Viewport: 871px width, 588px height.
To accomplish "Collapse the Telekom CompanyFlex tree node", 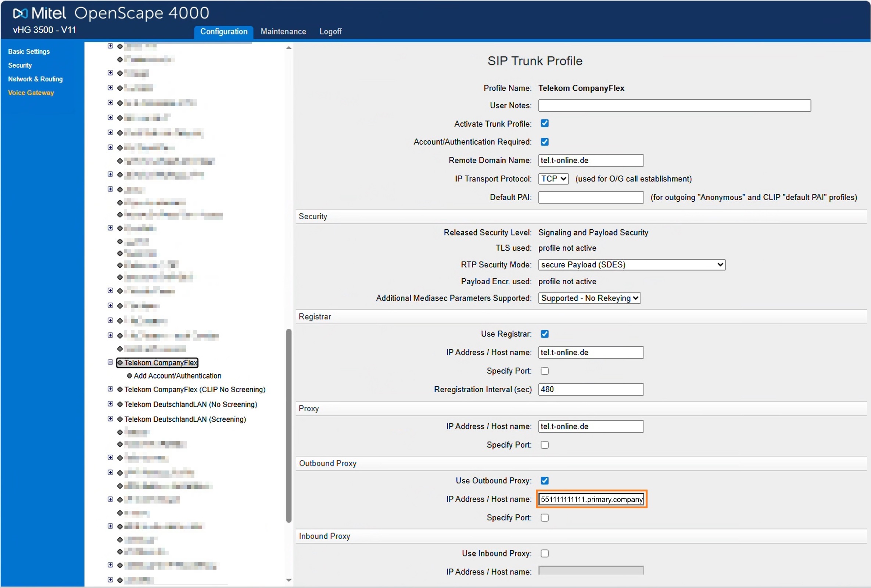I will pyautogui.click(x=110, y=362).
